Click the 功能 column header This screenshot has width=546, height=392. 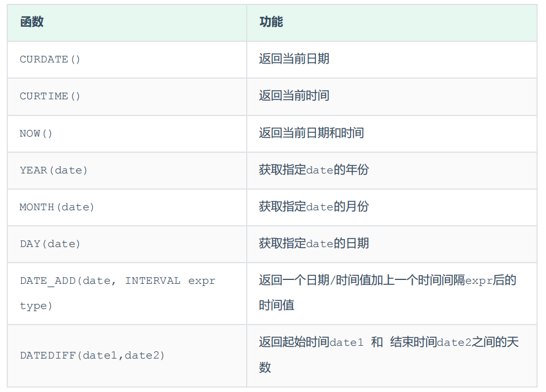[x=271, y=22]
